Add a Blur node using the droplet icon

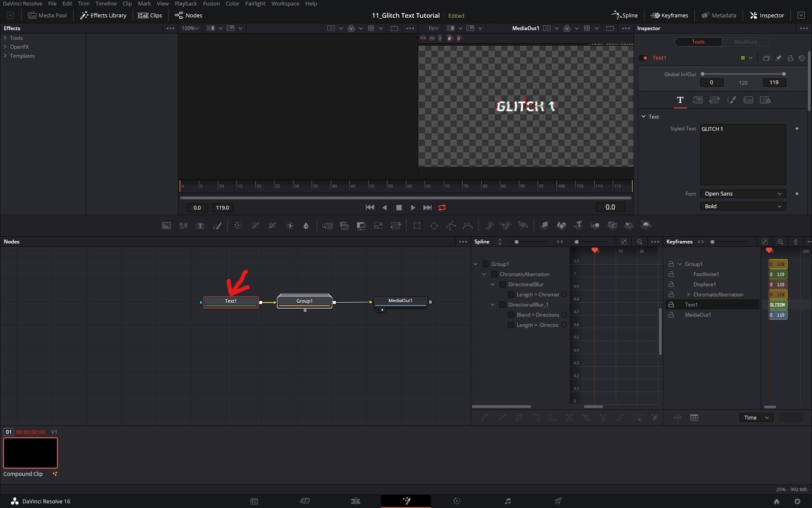point(306,226)
